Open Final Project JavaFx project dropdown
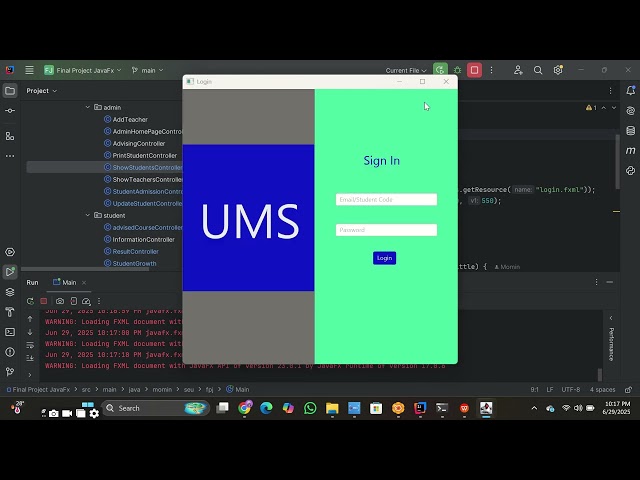Viewport: 640px width, 480px height. [83, 70]
